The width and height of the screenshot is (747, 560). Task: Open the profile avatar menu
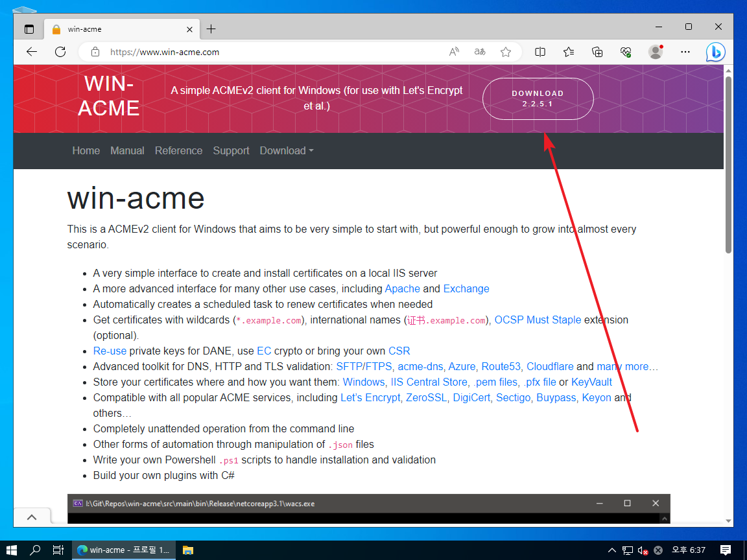click(x=656, y=52)
